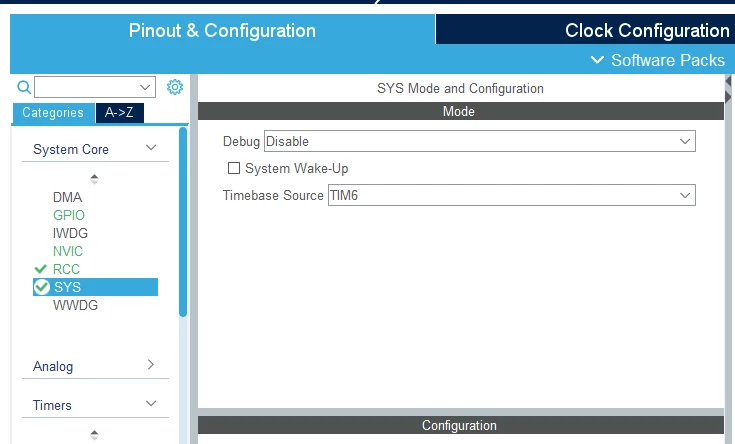735x444 pixels.
Task: Open the Timebase Source dropdown
Action: pos(511,195)
